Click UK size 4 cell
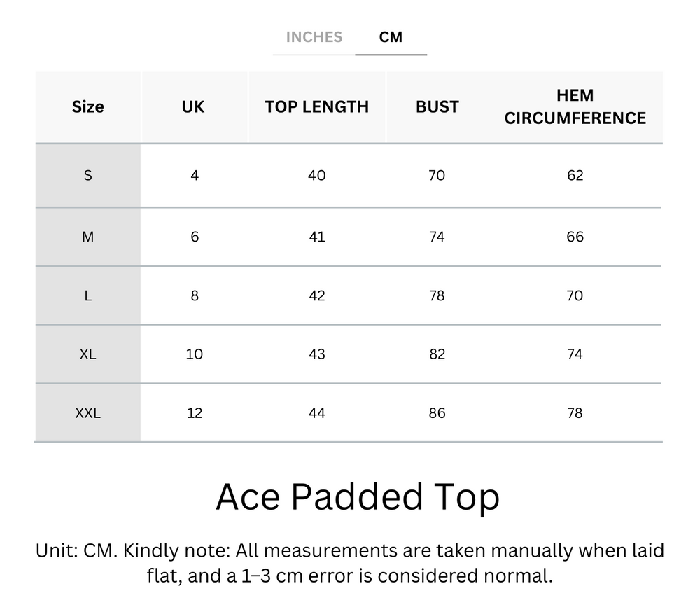700x612 pixels. [194, 175]
